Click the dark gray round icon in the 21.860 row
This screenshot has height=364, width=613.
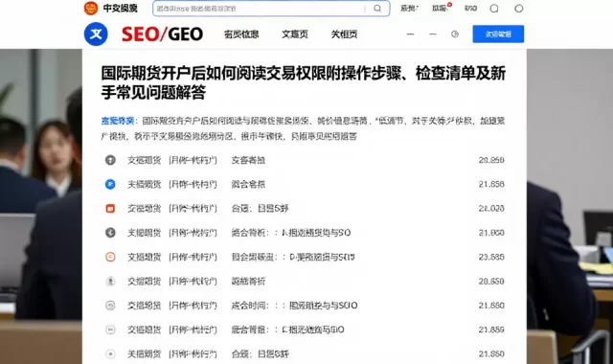110,233
